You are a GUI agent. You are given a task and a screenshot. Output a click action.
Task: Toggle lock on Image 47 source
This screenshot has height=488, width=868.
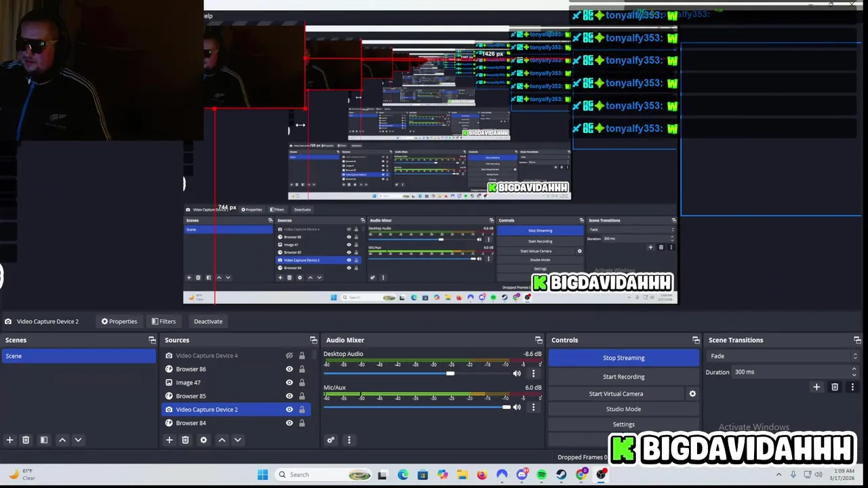point(302,382)
